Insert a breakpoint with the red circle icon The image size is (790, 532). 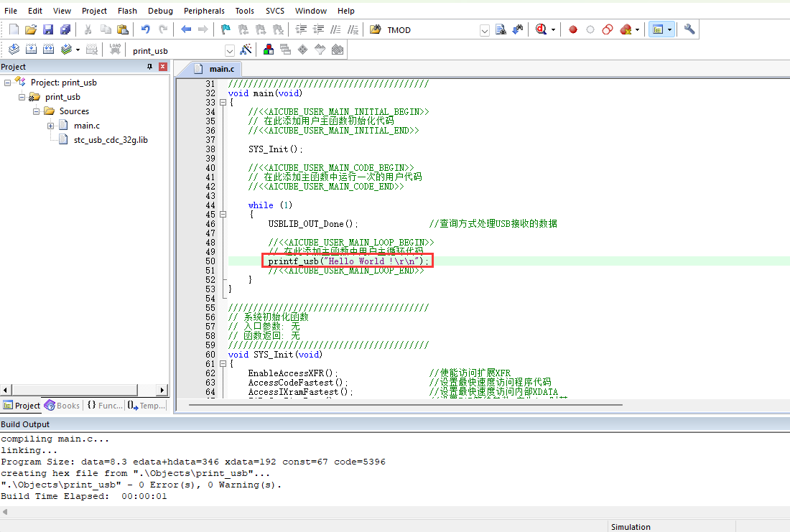pyautogui.click(x=573, y=29)
